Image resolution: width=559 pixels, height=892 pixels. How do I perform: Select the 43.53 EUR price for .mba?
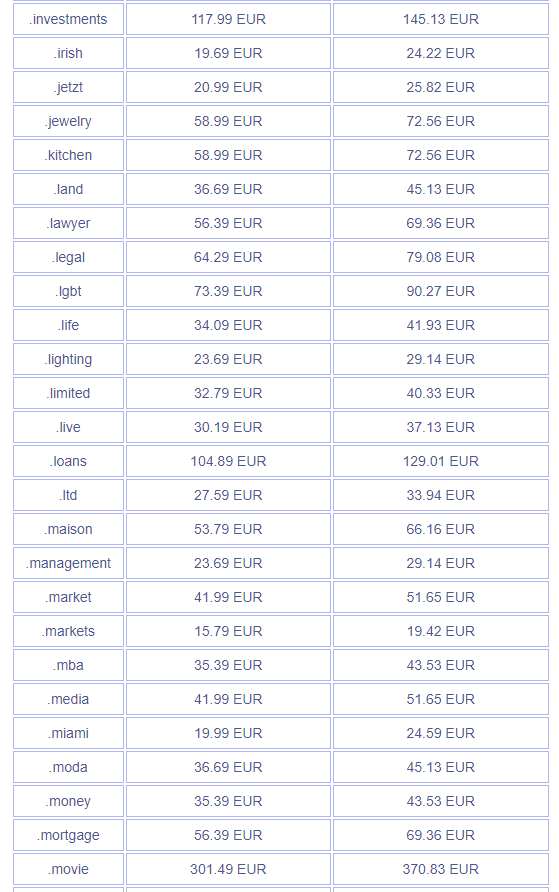click(x=441, y=666)
